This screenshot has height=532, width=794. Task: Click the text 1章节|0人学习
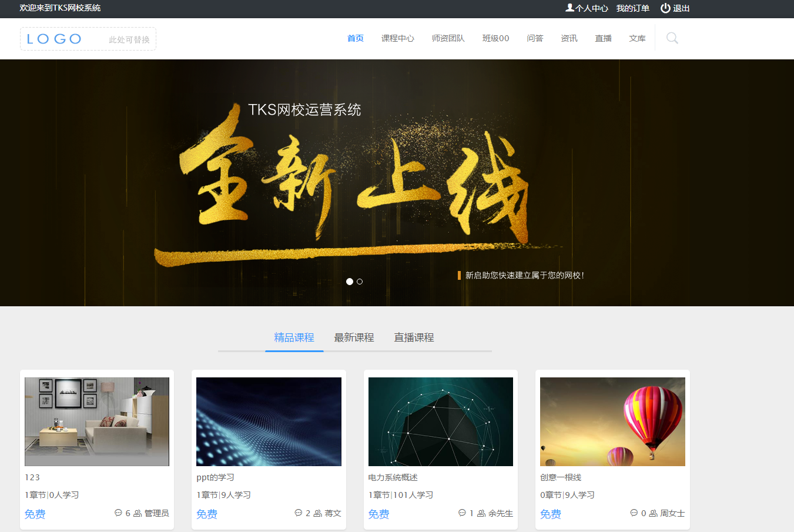52,495
